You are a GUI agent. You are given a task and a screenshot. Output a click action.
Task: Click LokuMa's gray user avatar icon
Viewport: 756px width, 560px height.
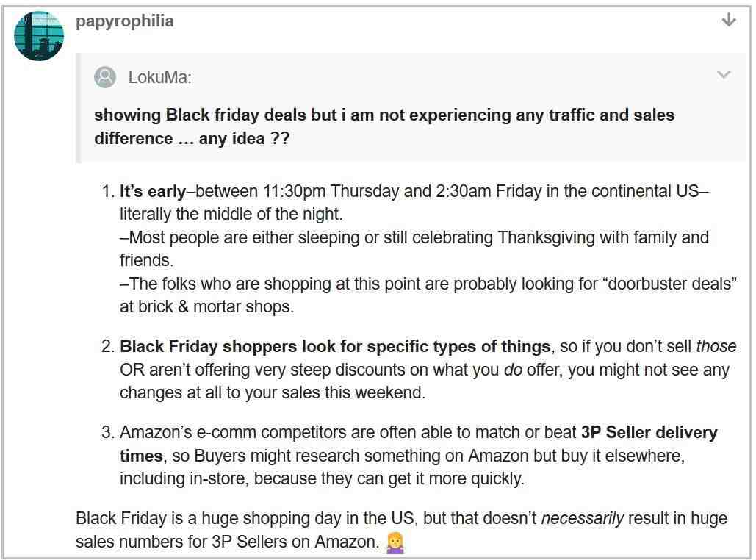pos(104,77)
